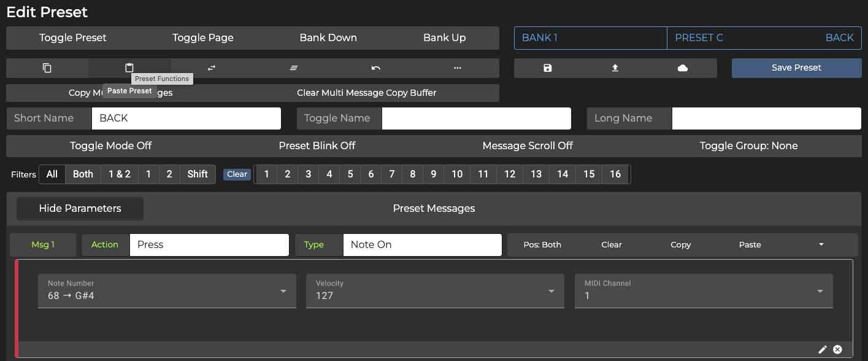
Task: Select the Shift filter tab
Action: (198, 174)
